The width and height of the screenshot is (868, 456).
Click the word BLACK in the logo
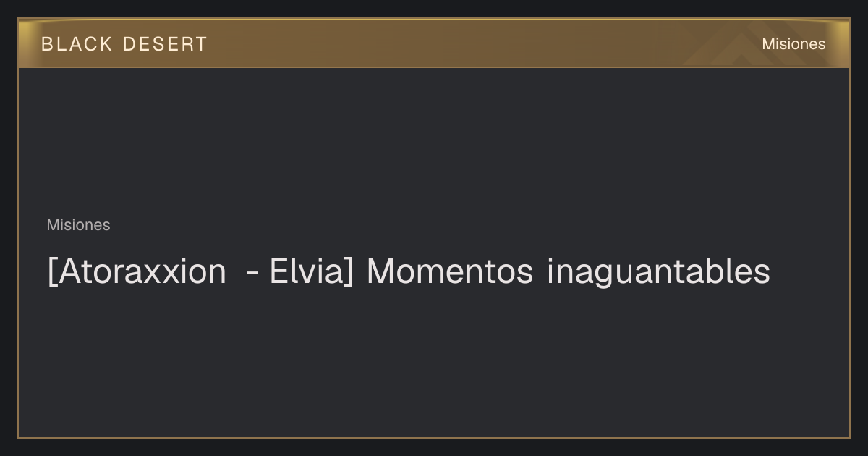(77, 44)
